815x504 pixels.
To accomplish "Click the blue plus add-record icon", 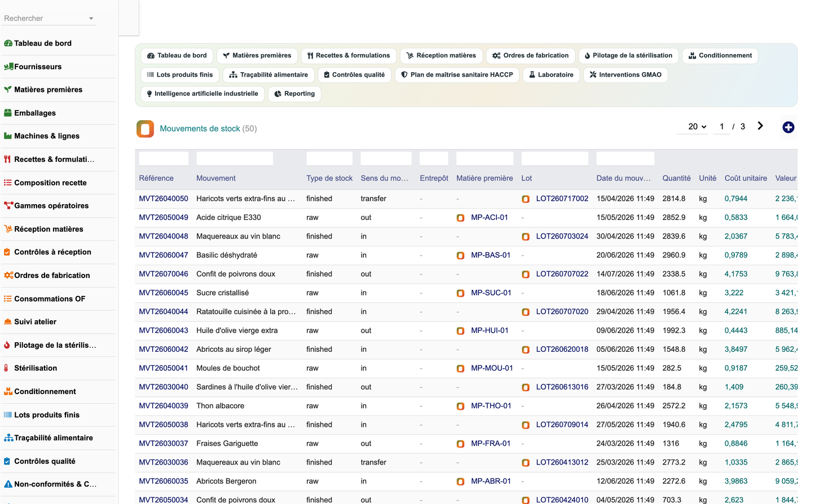I will click(x=788, y=127).
